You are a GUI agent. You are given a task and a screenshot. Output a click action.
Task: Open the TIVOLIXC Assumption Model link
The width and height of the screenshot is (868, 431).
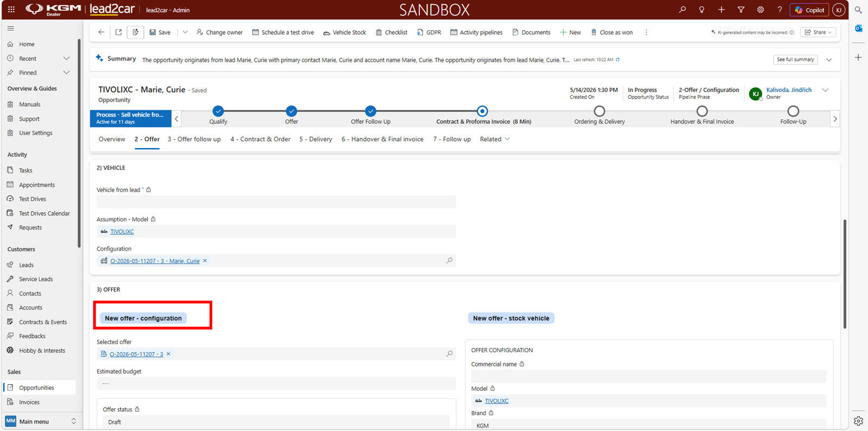click(x=122, y=232)
